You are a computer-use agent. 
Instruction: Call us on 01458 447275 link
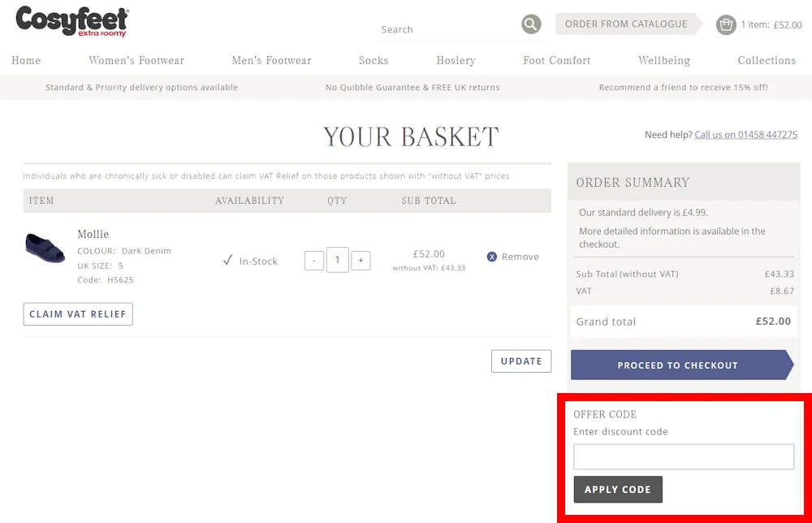[745, 135]
